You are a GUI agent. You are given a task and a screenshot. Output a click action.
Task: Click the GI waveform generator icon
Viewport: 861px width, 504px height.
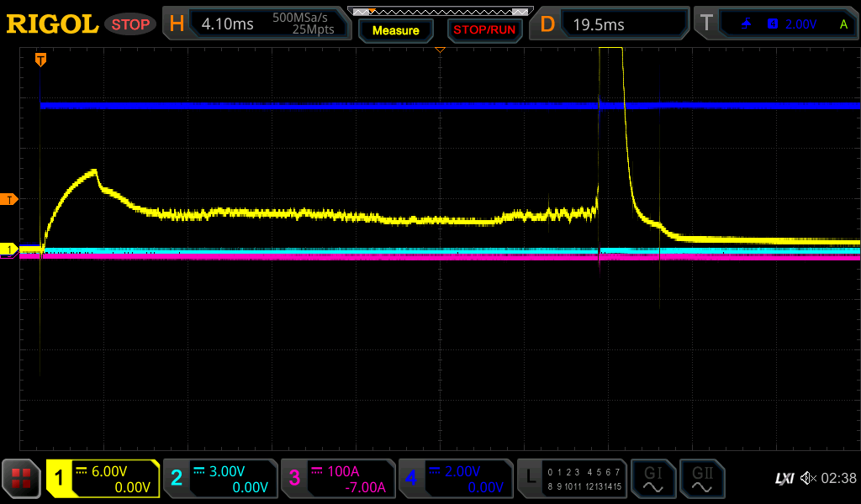tap(652, 479)
